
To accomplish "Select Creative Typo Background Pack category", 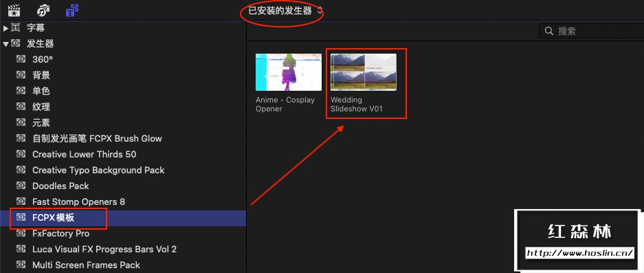I will pos(123,171).
